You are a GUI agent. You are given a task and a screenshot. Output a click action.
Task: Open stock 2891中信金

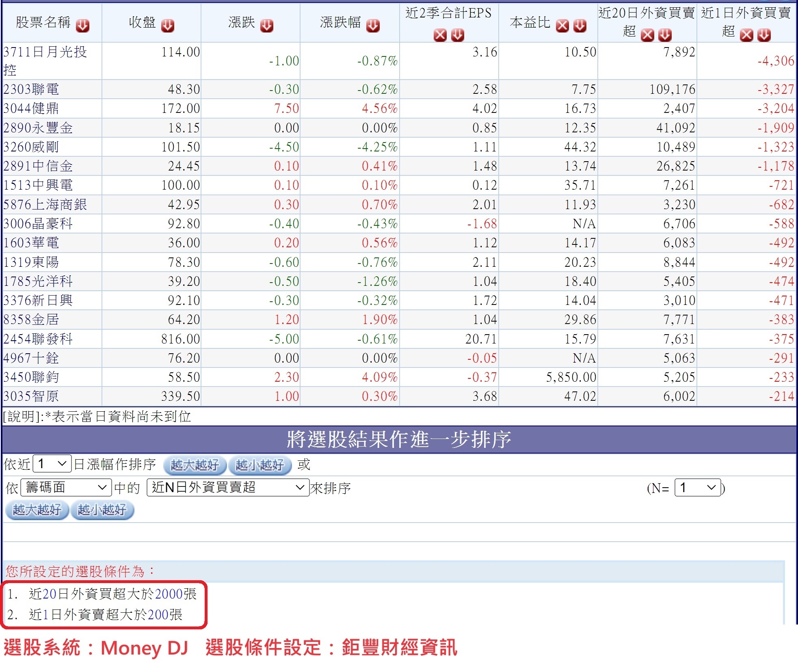[38, 166]
